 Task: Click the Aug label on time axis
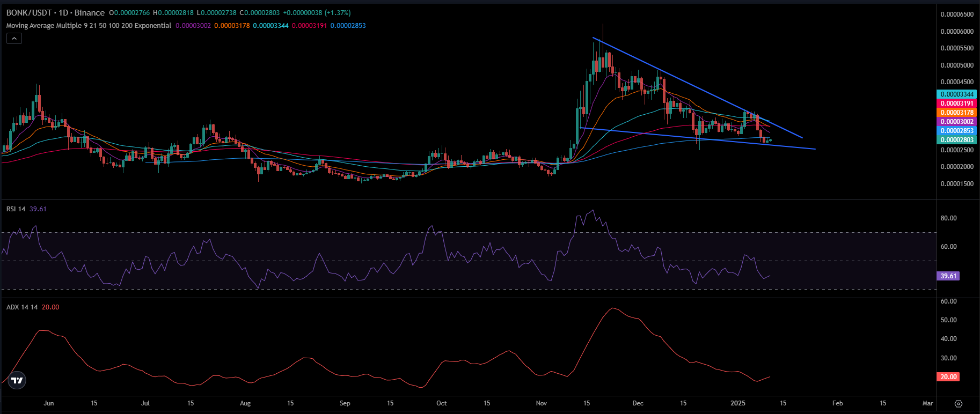click(245, 403)
